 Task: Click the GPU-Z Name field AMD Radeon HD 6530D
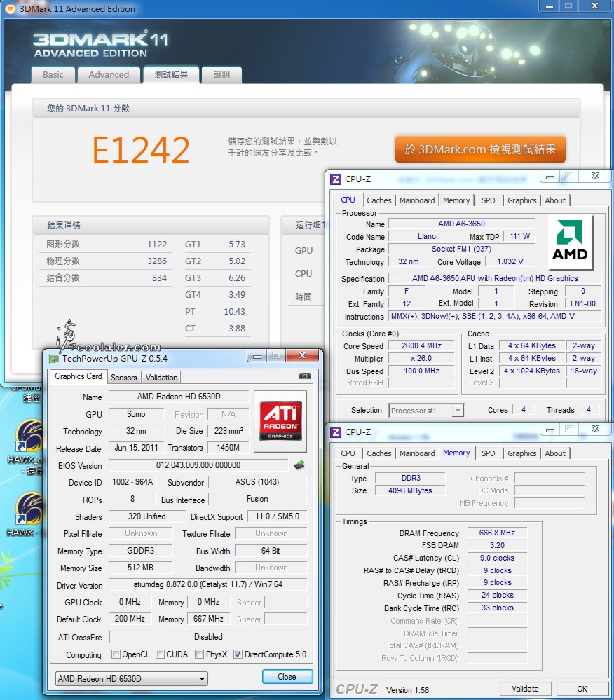[179, 397]
